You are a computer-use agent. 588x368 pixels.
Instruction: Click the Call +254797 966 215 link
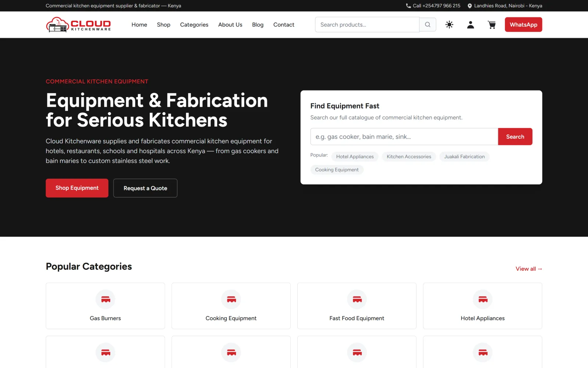pos(433,6)
